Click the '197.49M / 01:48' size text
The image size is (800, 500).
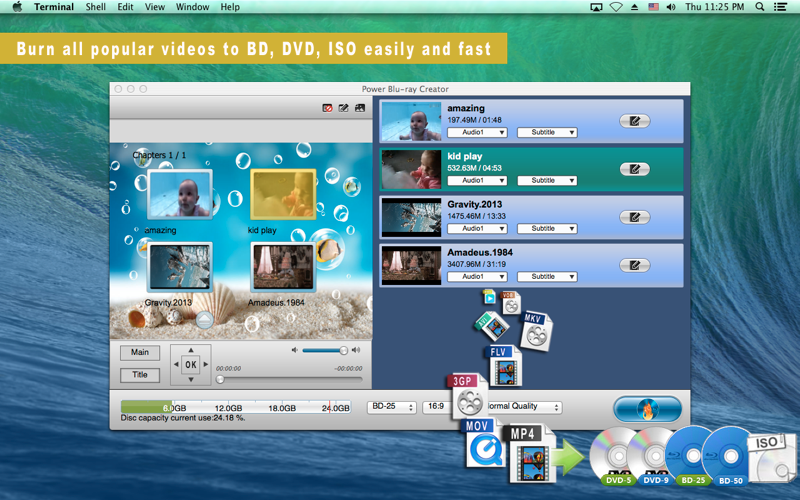click(474, 120)
